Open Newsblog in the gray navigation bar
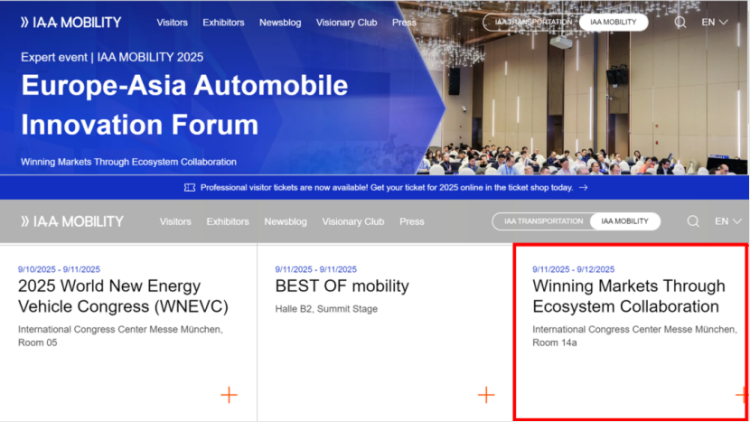The width and height of the screenshot is (750, 422). 285,221
